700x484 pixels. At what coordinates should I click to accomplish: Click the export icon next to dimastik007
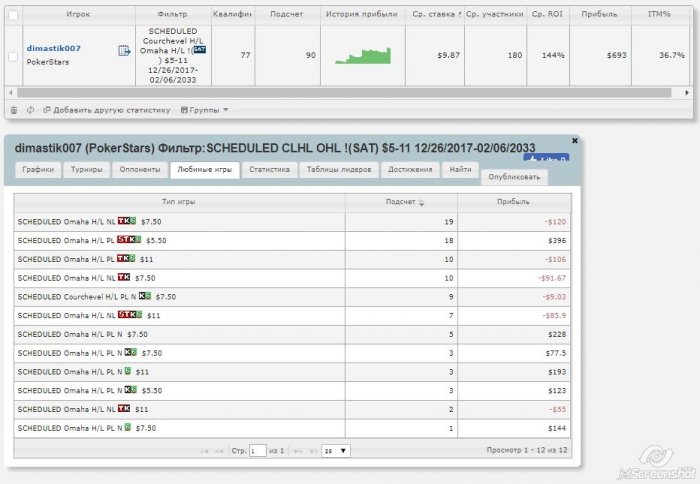[124, 50]
